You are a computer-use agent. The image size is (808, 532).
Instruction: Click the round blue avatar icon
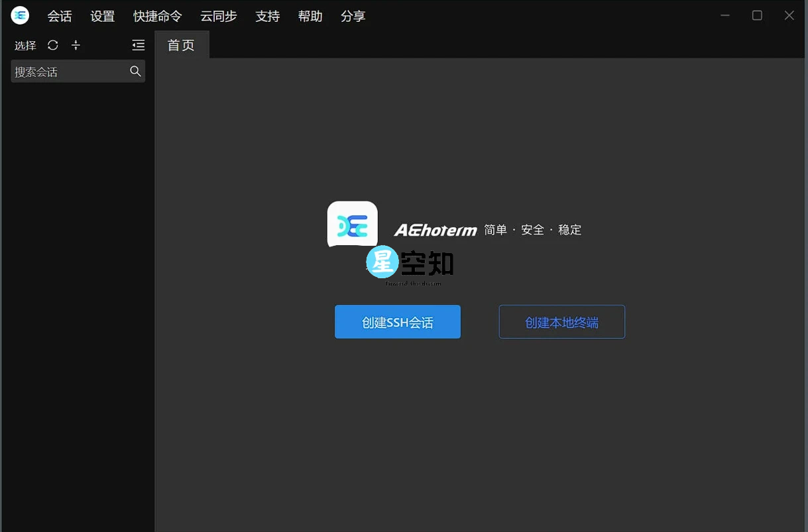[x=382, y=262]
